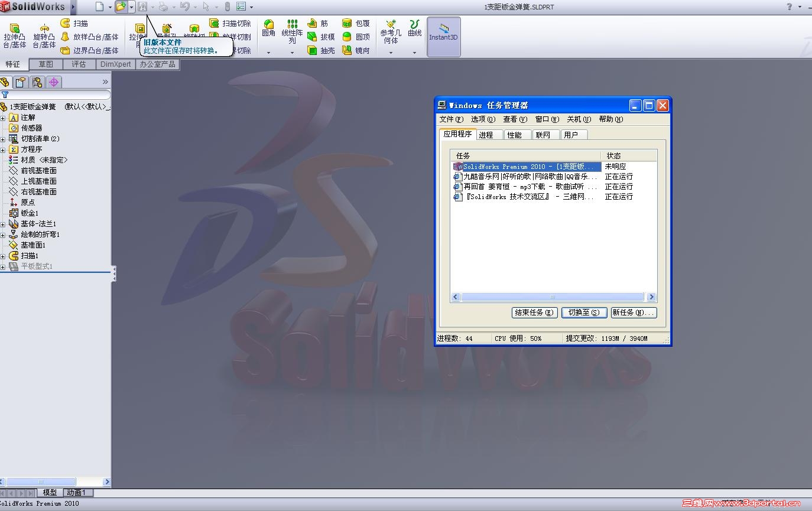Open the FeatureManager design tree tab icon

coord(5,82)
